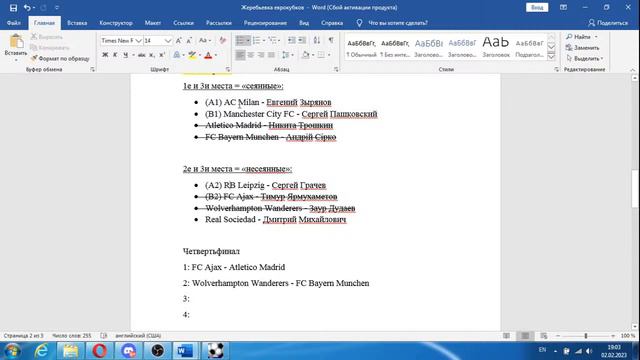Click the Заменить (Replace) button

pos(582,48)
